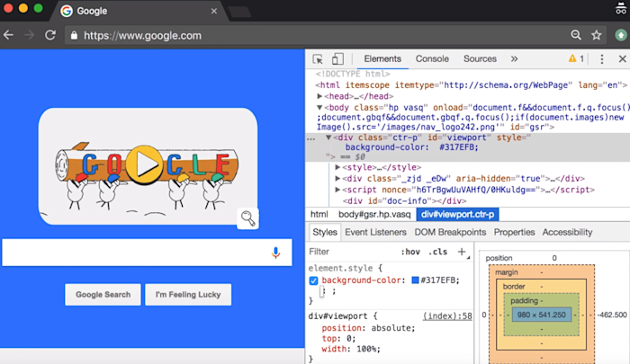Open the DevTools three-dot menu
The height and width of the screenshot is (364, 630).
(x=601, y=59)
